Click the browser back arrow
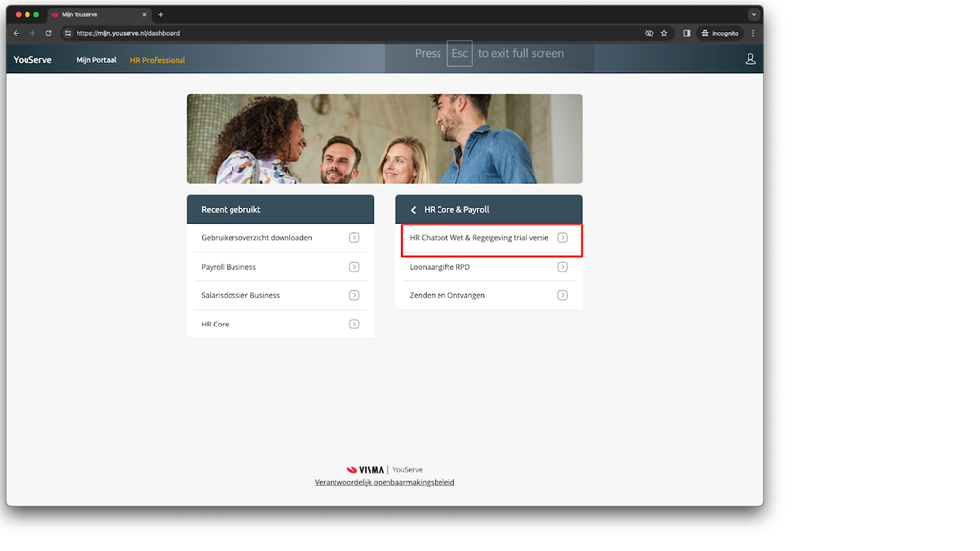980x551 pixels. [x=17, y=33]
